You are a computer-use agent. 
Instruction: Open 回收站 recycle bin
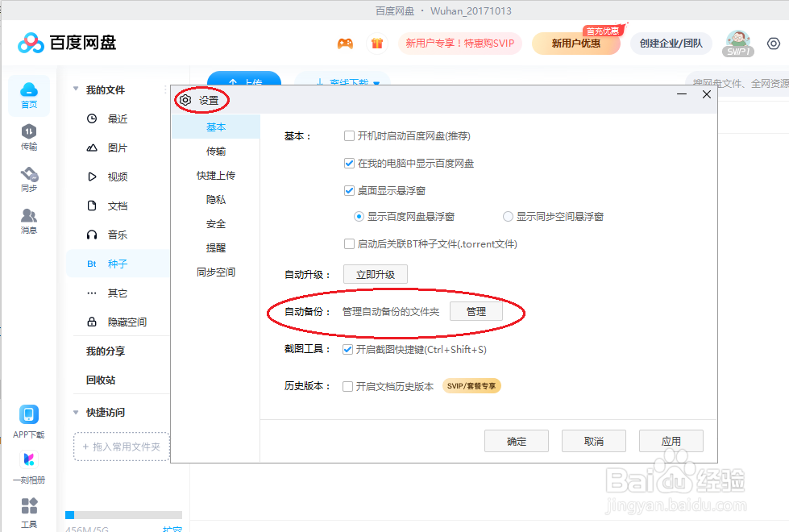(x=101, y=380)
